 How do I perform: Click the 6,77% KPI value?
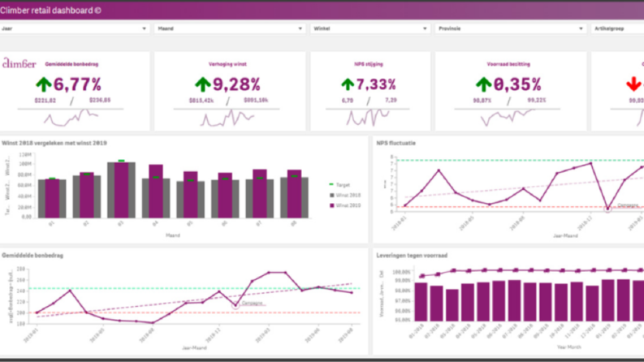[x=77, y=84]
